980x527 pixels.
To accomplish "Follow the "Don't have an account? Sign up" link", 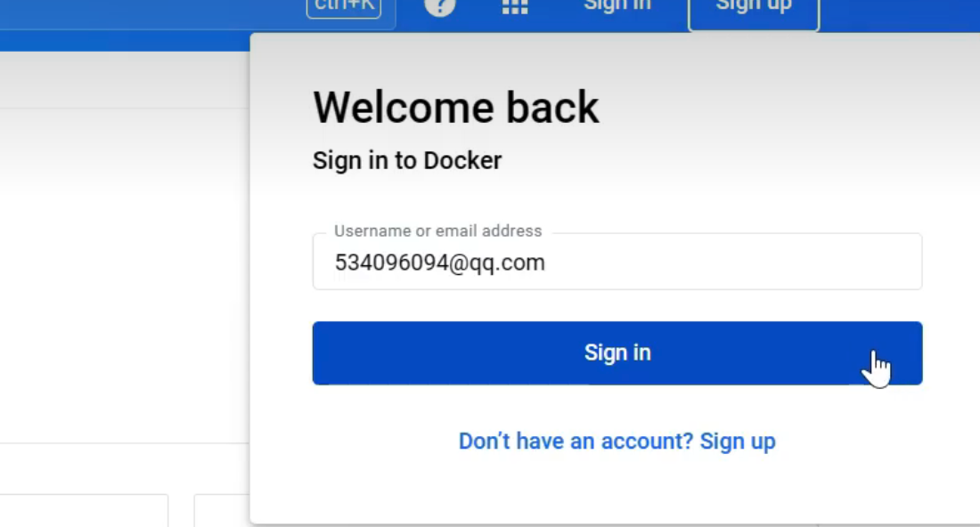I will point(617,442).
